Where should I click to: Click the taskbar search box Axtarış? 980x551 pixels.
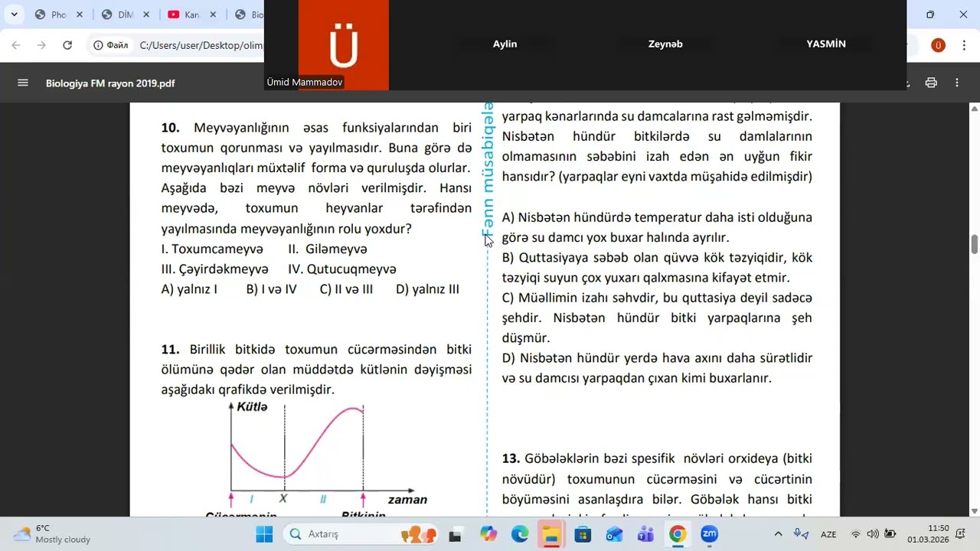click(x=361, y=534)
